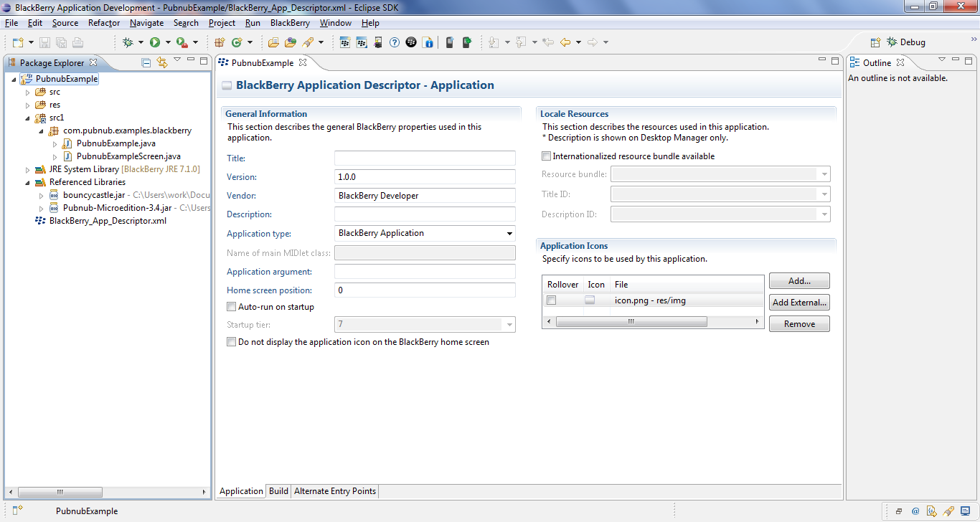Click the Remove button in Application Icons
The height and width of the screenshot is (522, 980).
798,323
